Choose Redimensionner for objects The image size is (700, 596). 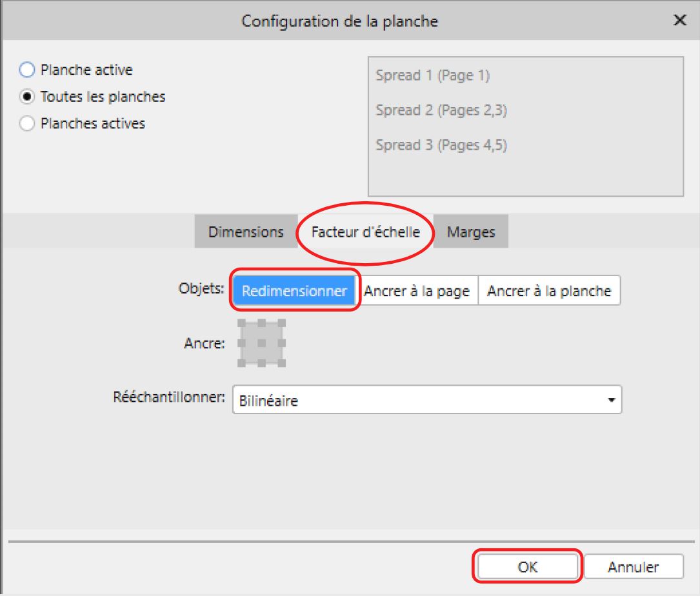pos(294,291)
